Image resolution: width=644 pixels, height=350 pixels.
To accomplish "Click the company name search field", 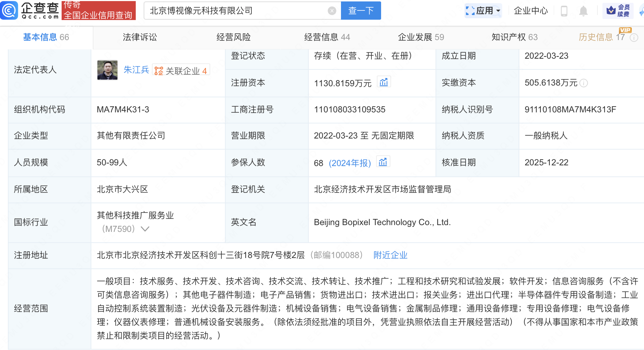I will [x=236, y=11].
